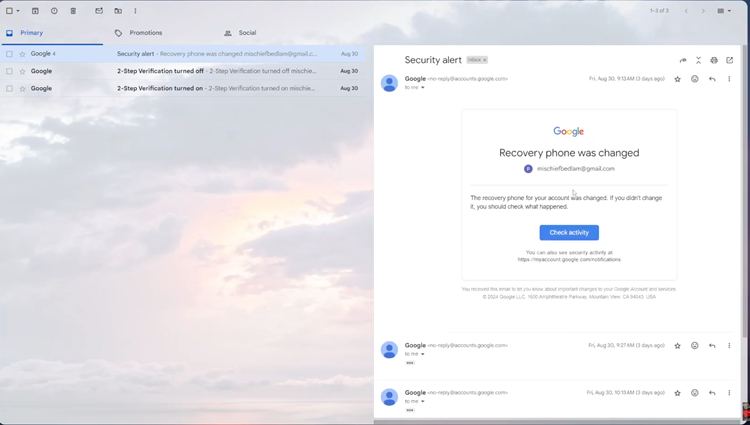This screenshot has width=750, height=425.
Task: Star the 9:13 AM message in reading pane
Action: coord(677,79)
